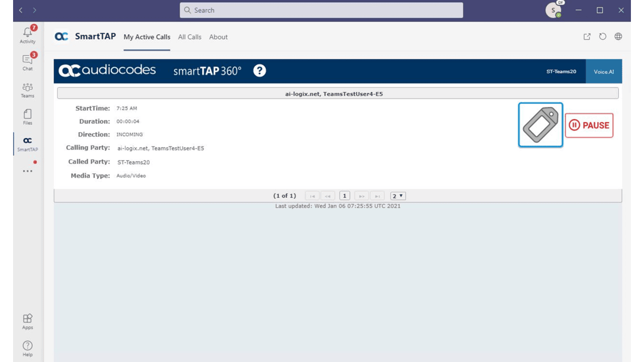Image resolution: width=644 pixels, height=362 pixels.
Task: Select page 1 in the paginator
Action: tap(345, 196)
